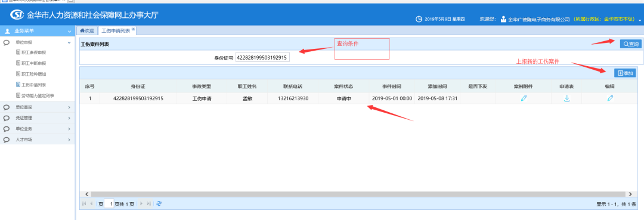Click the 2019-05-08 17:31 added time cell

point(437,98)
